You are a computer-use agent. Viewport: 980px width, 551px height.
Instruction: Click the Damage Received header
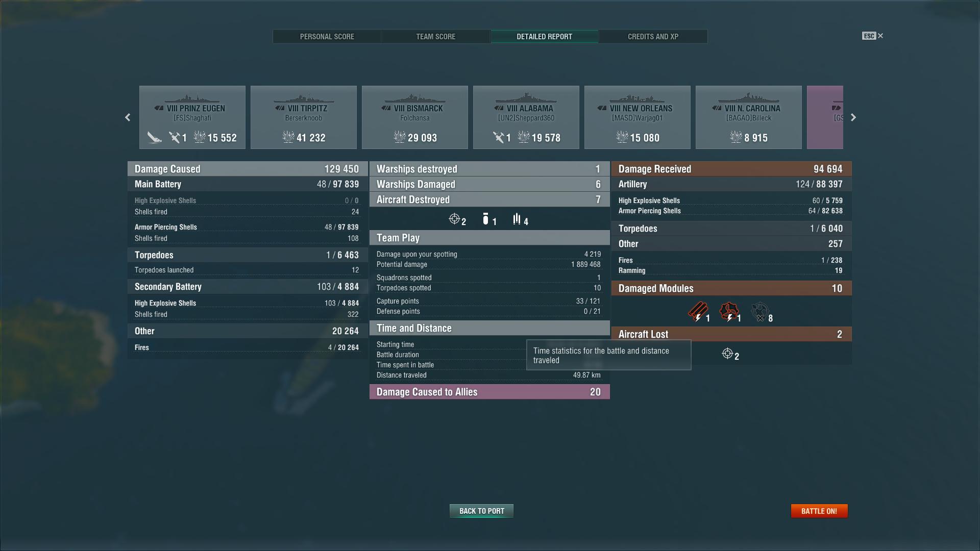click(731, 169)
